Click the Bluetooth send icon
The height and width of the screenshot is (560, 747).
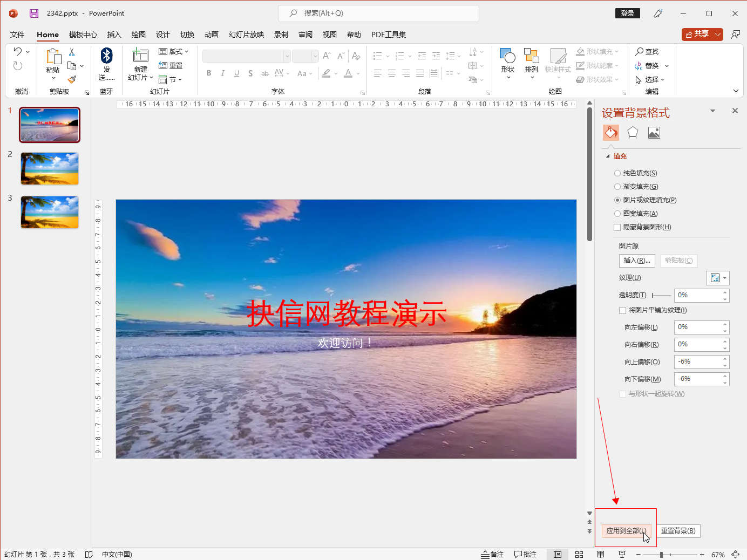coord(106,56)
